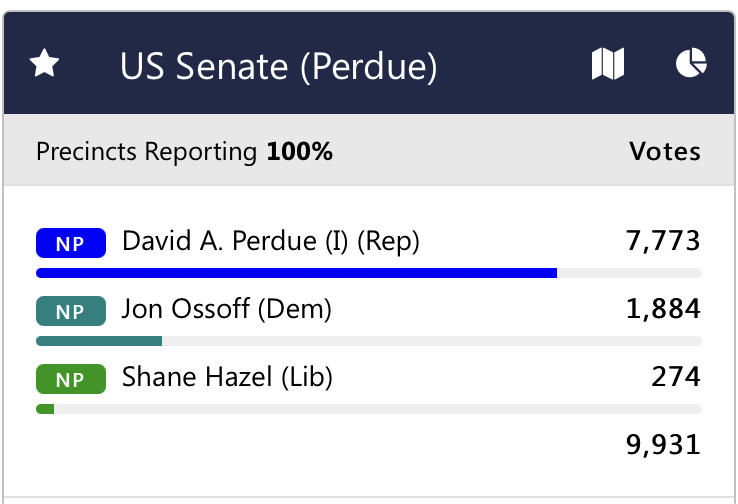738x504 pixels.
Task: Click Precincts Reporting 100% label
Action: [184, 152]
